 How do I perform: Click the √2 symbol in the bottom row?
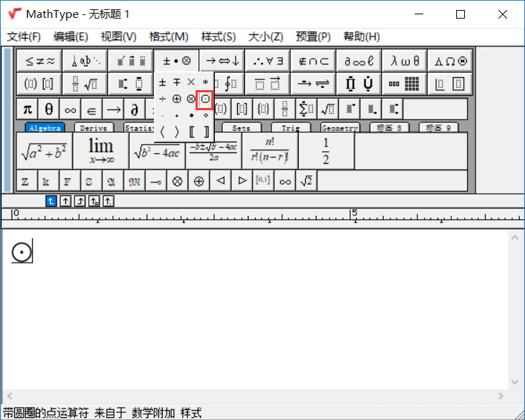tap(306, 181)
